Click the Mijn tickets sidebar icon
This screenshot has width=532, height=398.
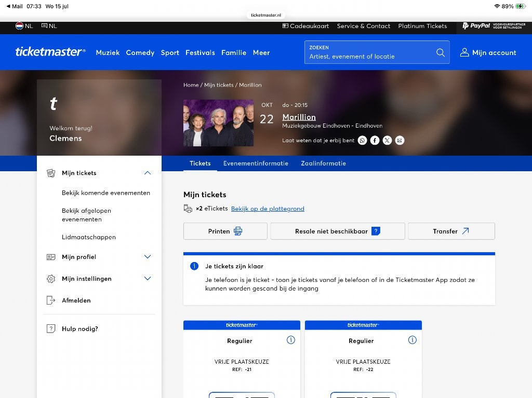(51, 173)
